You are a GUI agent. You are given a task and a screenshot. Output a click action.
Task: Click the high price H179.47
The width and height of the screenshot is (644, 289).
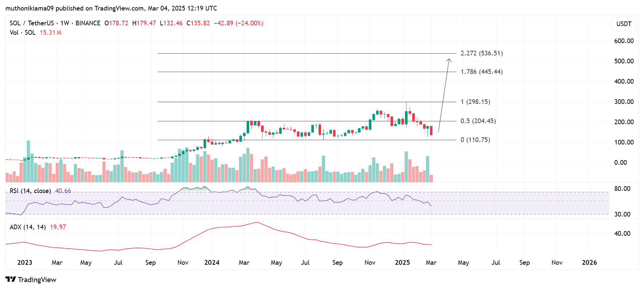(x=144, y=23)
